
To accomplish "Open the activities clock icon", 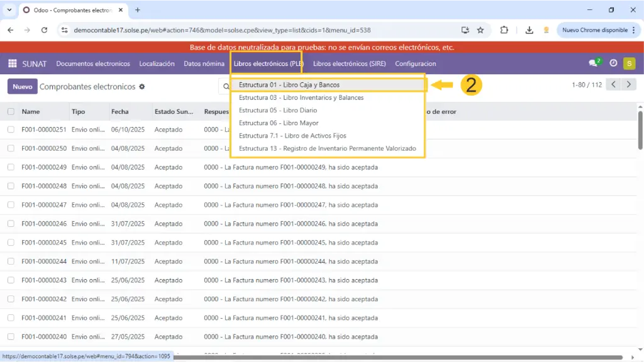I will click(x=613, y=63).
